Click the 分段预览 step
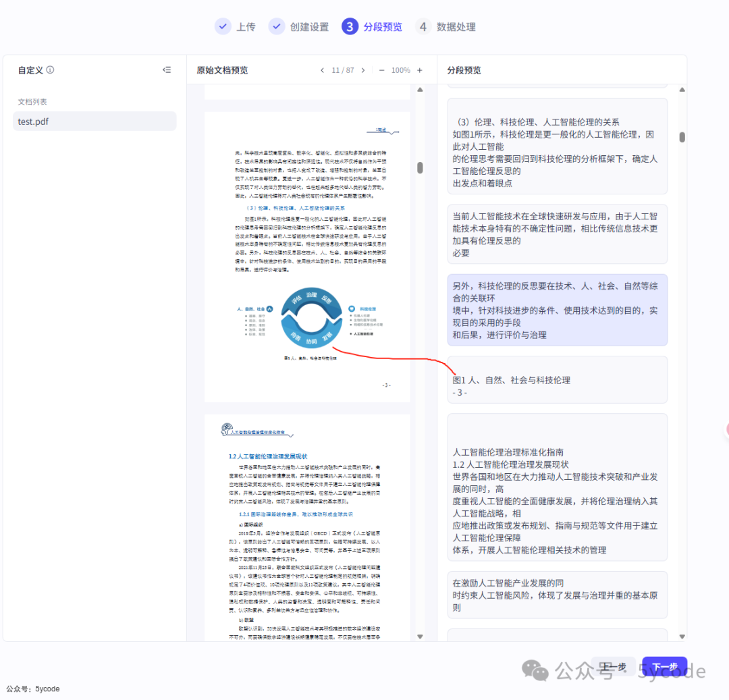The height and width of the screenshot is (700, 729). 372,26
